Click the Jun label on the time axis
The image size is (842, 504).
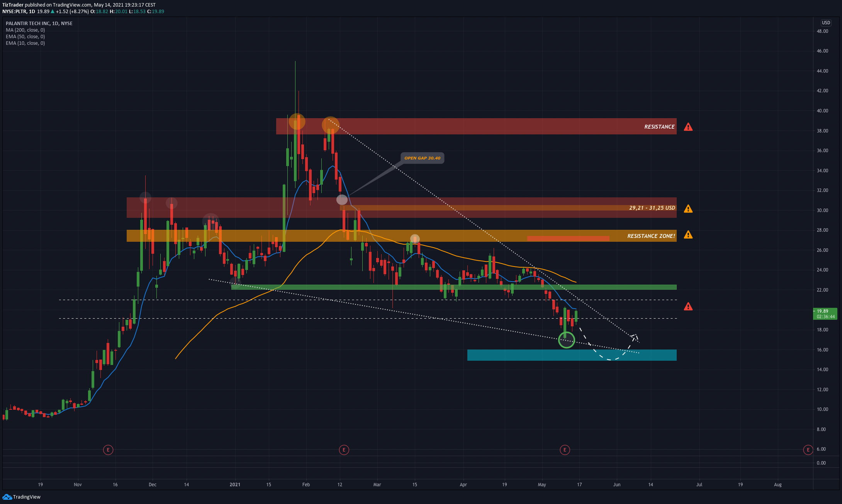click(x=617, y=484)
